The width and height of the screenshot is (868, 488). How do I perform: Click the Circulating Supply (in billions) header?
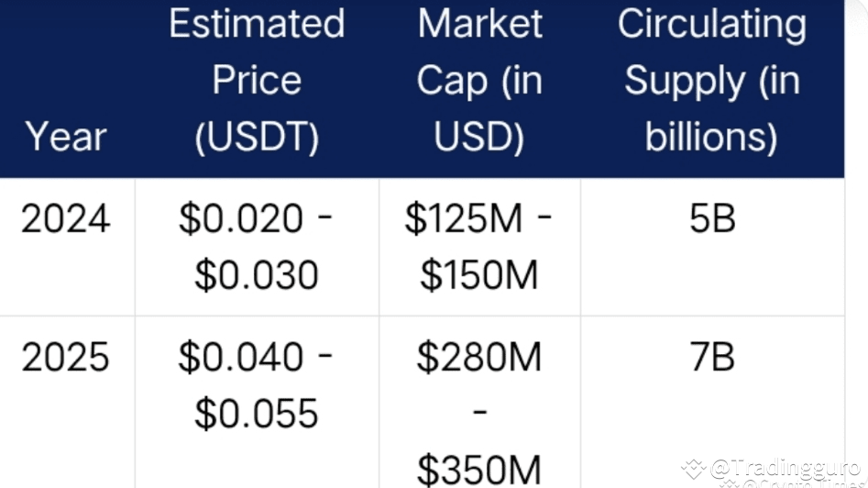click(712, 81)
